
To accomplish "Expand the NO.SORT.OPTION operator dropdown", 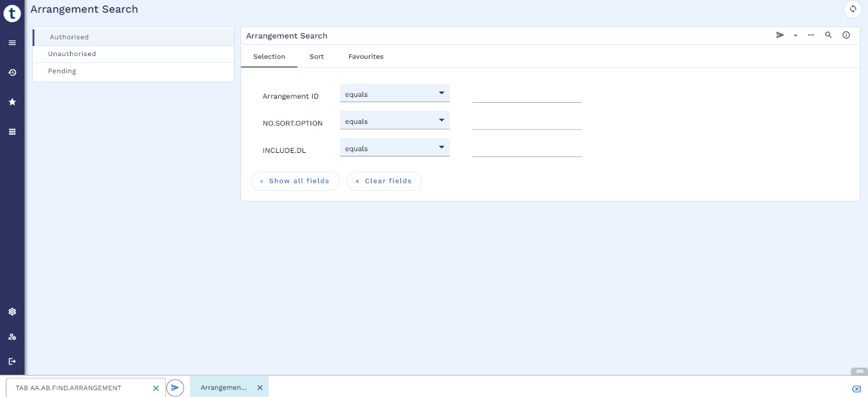I will pos(395,121).
